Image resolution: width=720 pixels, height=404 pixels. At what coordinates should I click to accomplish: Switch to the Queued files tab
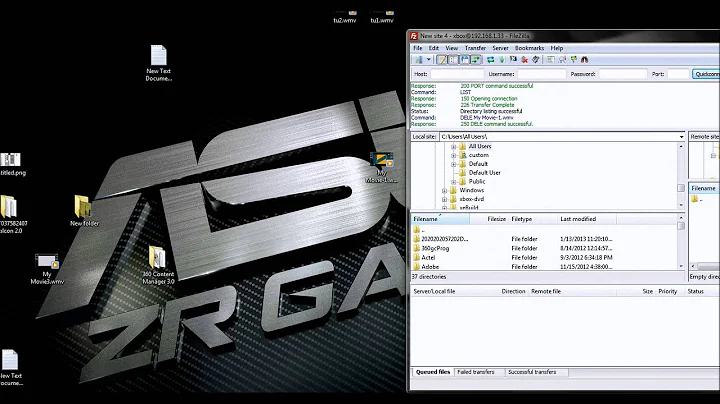[433, 372]
